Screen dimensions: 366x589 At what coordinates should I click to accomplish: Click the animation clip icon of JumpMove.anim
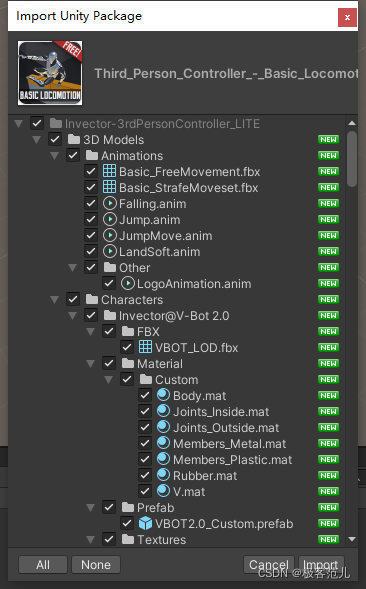tap(110, 236)
